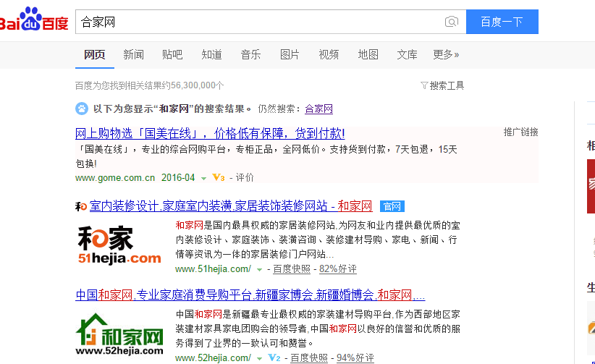Image resolution: width=595 pixels, height=364 pixels.
Task: Switch to the 知道 tab
Action: point(212,55)
